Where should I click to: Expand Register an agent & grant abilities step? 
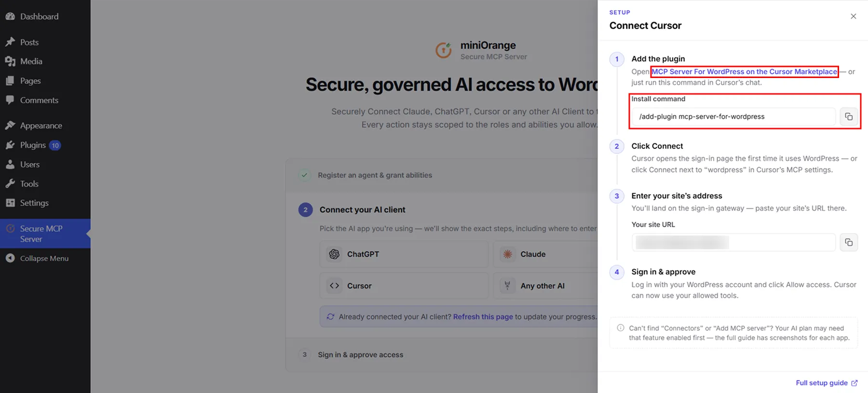441,175
